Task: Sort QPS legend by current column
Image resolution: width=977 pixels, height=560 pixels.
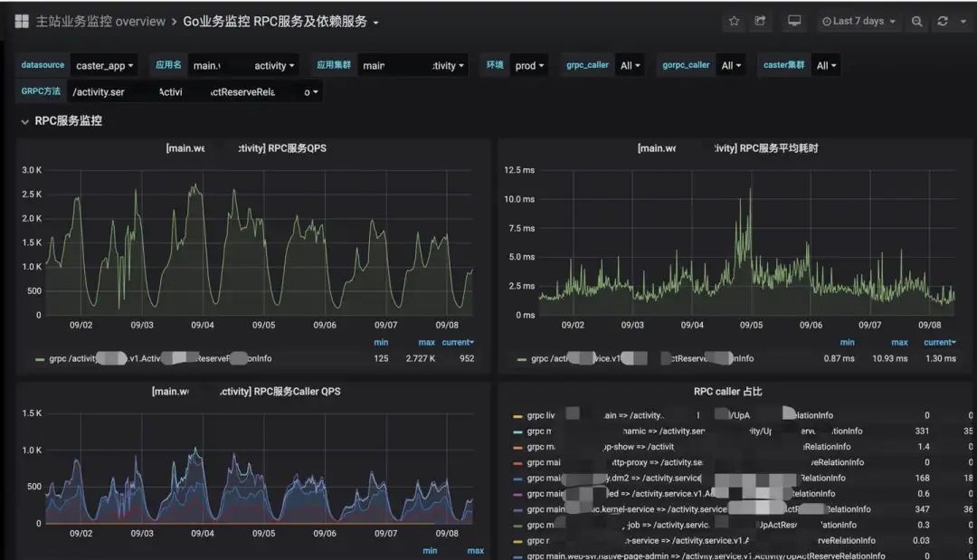Action: coord(458,342)
